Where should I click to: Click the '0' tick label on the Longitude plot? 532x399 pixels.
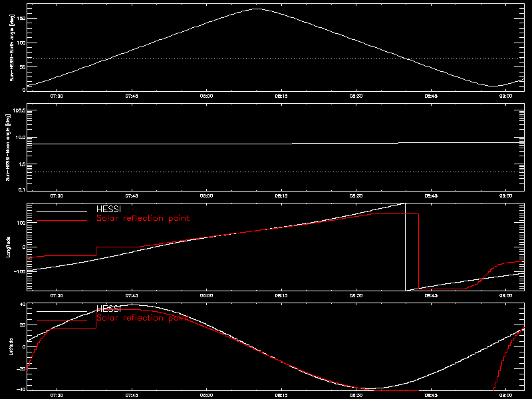click(24, 247)
